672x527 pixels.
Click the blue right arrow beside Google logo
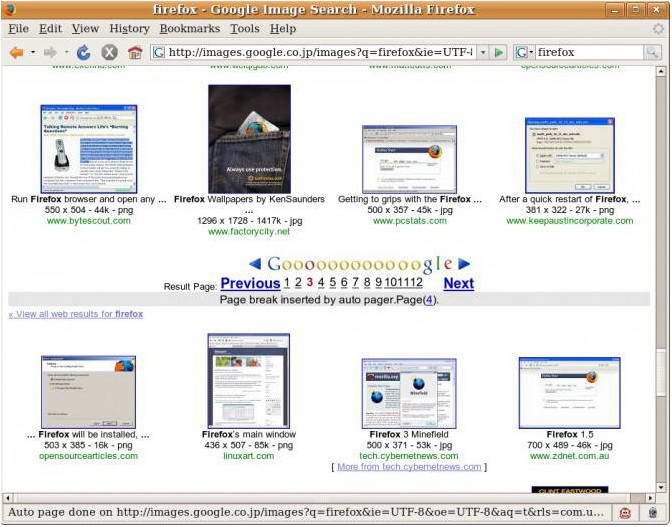[464, 264]
